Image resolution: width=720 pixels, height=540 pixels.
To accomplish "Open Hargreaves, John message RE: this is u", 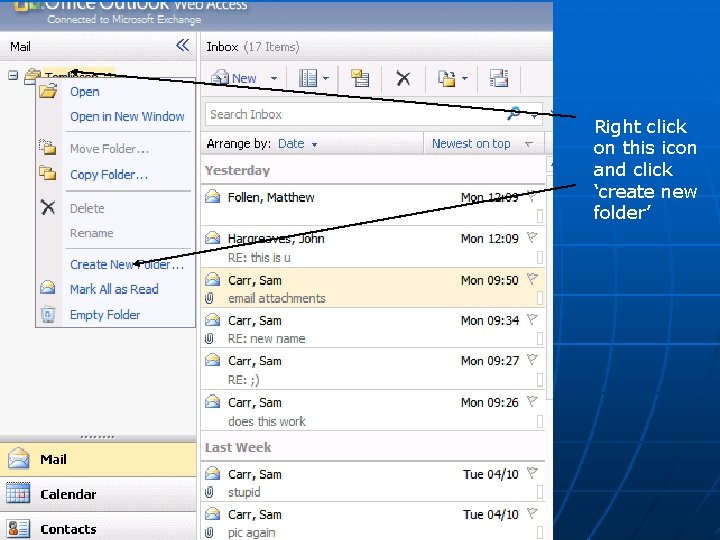I will [372, 247].
